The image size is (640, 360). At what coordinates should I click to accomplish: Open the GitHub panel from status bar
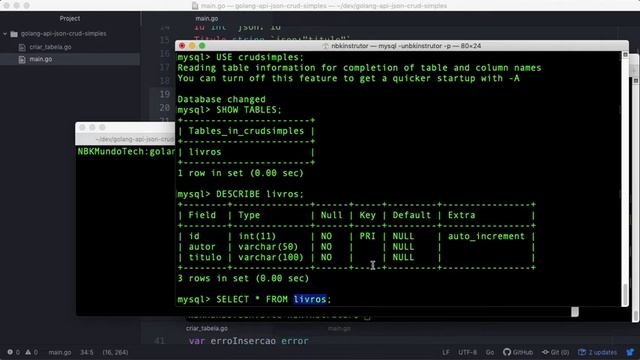point(518,352)
